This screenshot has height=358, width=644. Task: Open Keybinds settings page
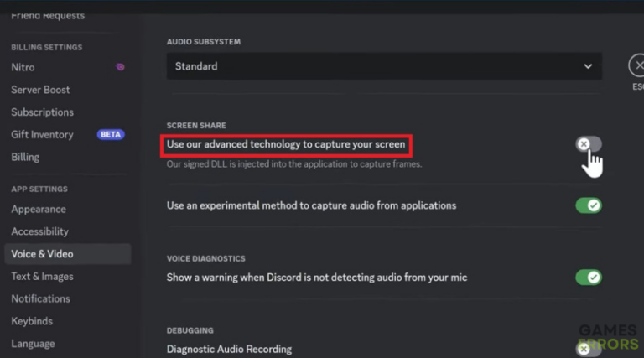(x=32, y=321)
